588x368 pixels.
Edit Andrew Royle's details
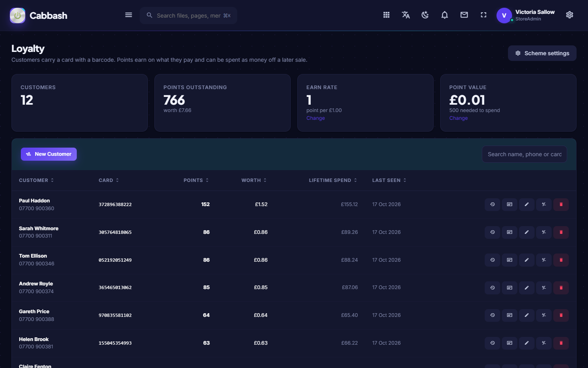click(x=527, y=288)
